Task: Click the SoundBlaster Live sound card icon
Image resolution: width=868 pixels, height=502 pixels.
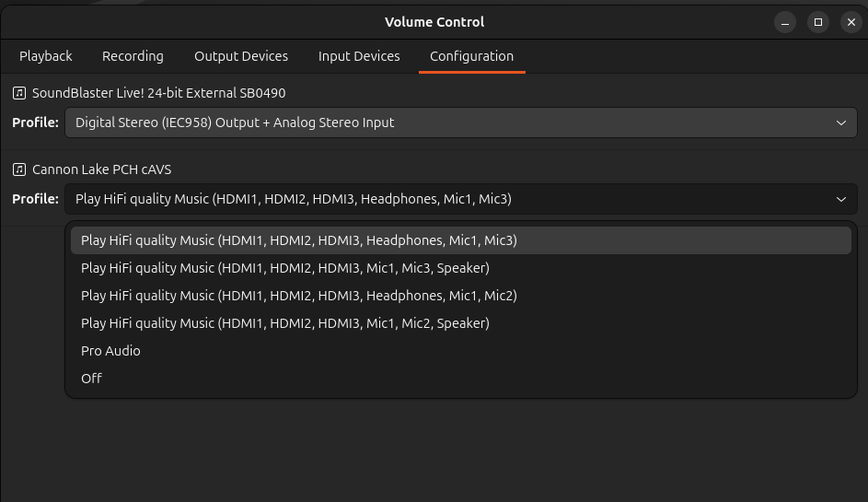Action: coord(19,93)
